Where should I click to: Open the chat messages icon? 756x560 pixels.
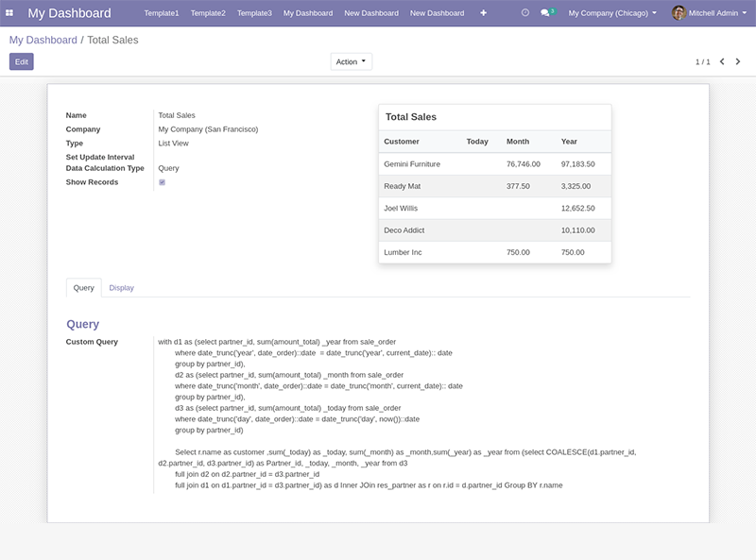point(545,13)
